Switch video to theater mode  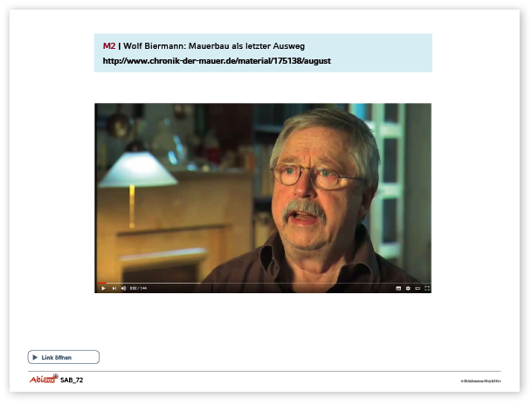[418, 288]
